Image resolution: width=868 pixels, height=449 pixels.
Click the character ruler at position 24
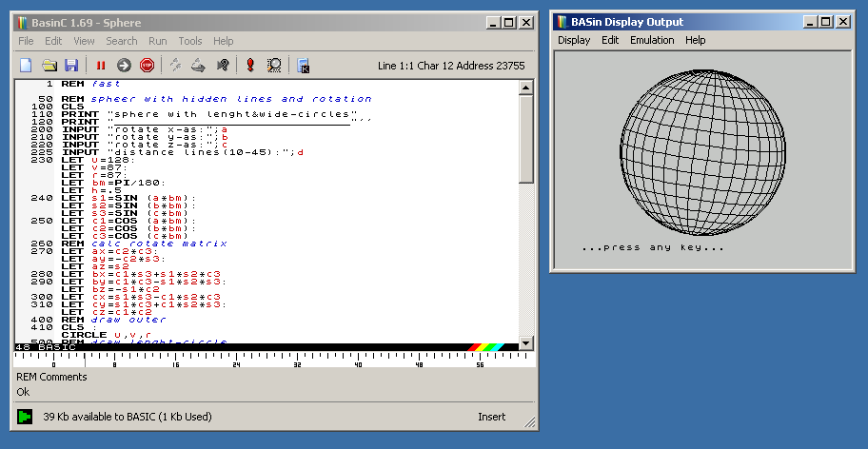pyautogui.click(x=236, y=362)
